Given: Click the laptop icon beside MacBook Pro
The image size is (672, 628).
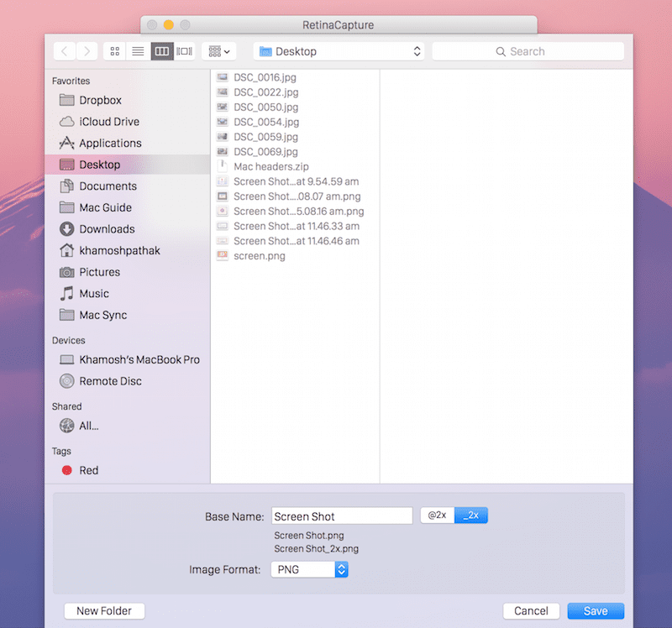Looking at the screenshot, I should (x=66, y=360).
